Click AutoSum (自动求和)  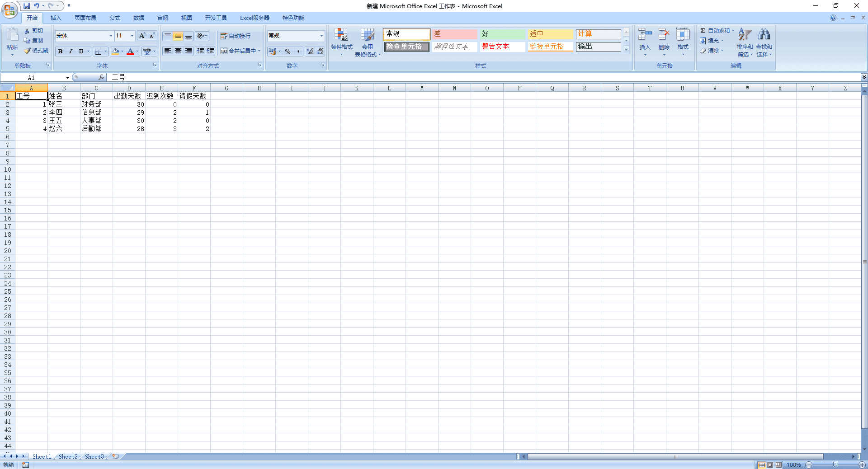[717, 31]
